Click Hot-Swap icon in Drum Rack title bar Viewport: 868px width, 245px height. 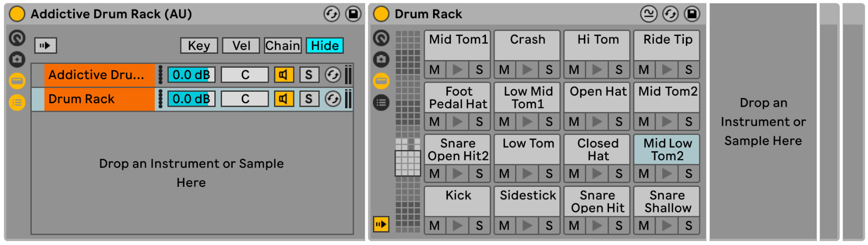[670, 14]
